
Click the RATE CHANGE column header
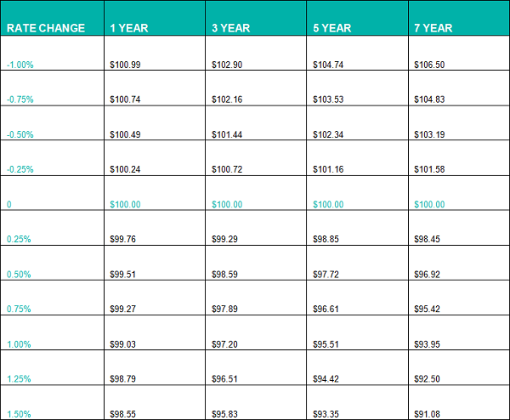click(x=46, y=28)
